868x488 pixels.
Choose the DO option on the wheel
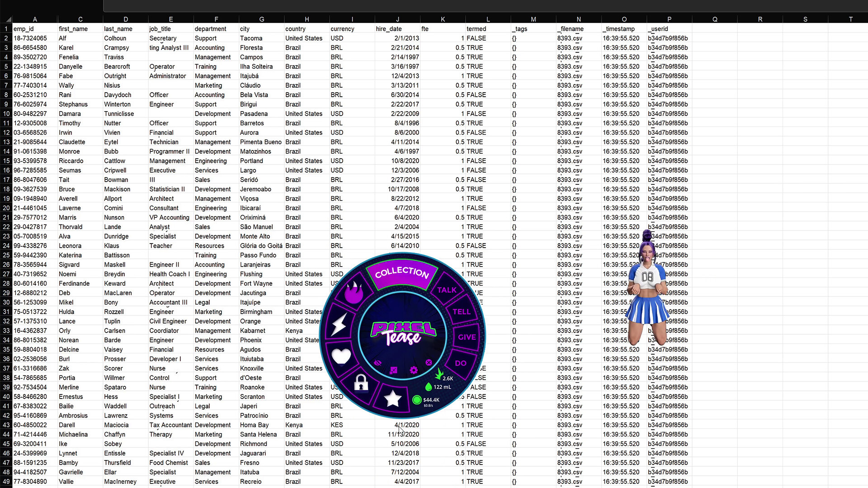click(x=461, y=363)
